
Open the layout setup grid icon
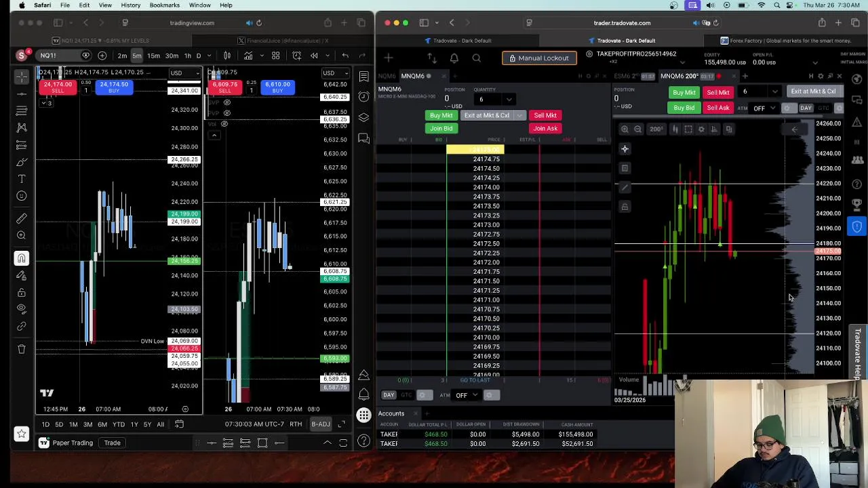coord(276,56)
